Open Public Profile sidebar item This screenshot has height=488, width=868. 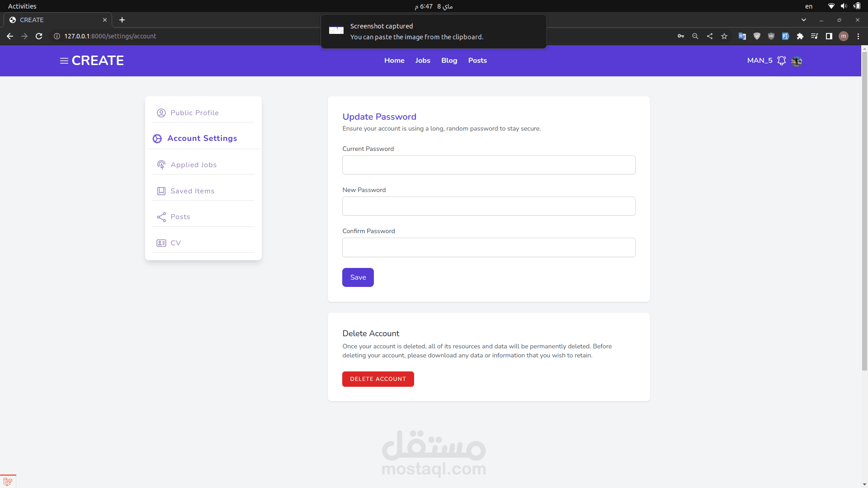click(x=194, y=113)
